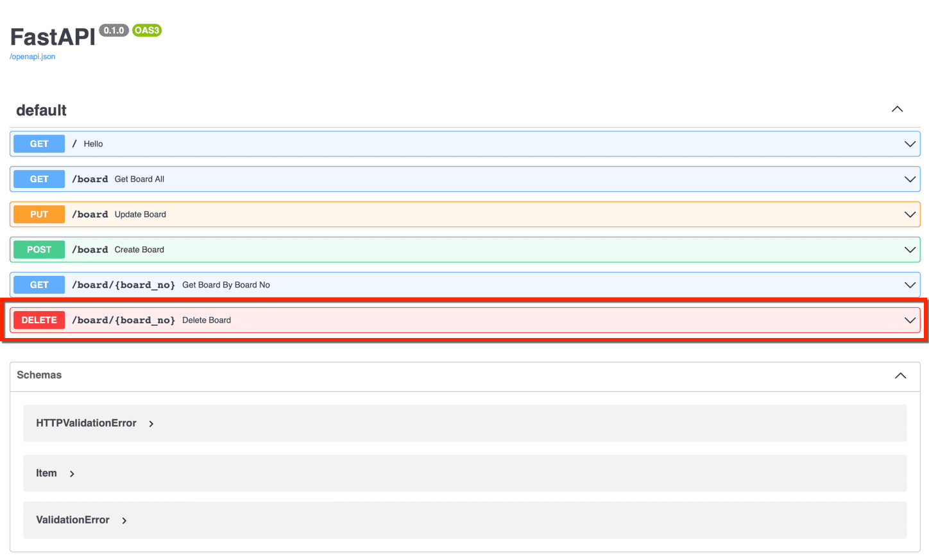Click the OAS3 badge next to FastAPI
The width and height of the screenshot is (929, 560).
[146, 30]
